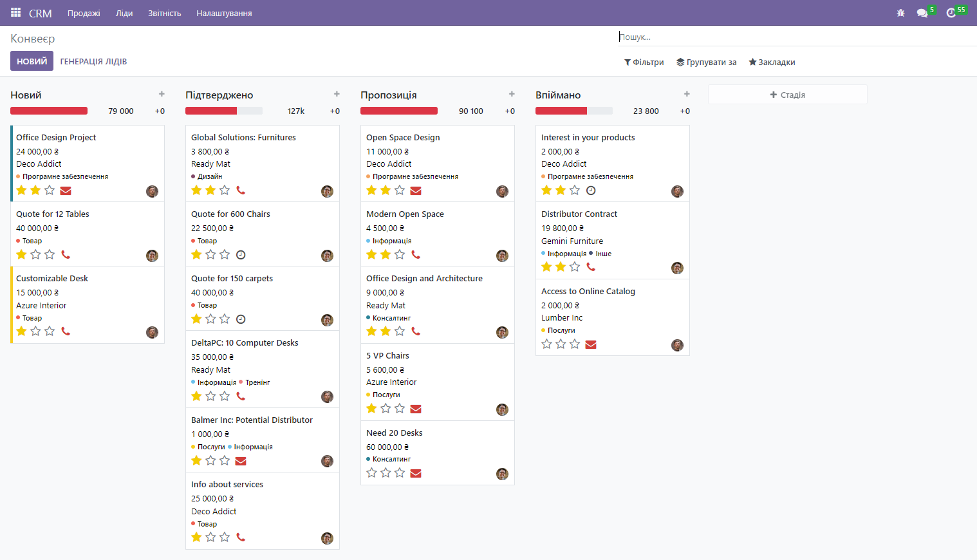Click the red progress bar on the Новий column
The height and width of the screenshot is (560, 977).
pos(48,110)
